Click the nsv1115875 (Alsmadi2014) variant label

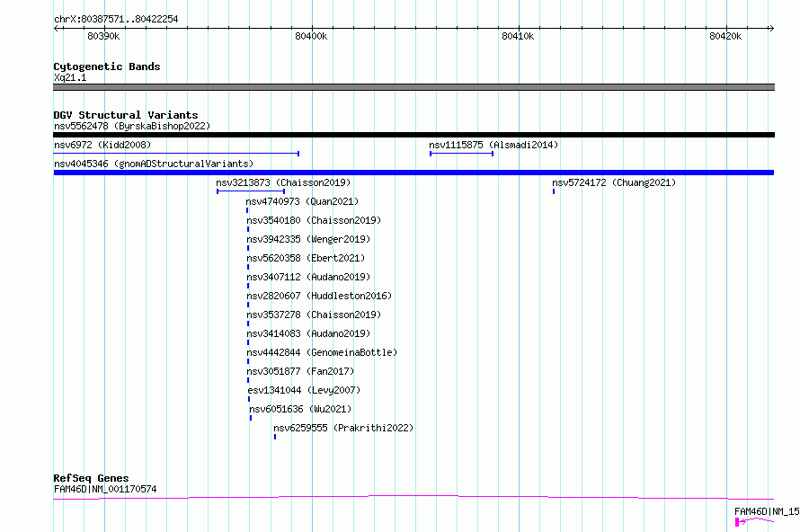493,145
